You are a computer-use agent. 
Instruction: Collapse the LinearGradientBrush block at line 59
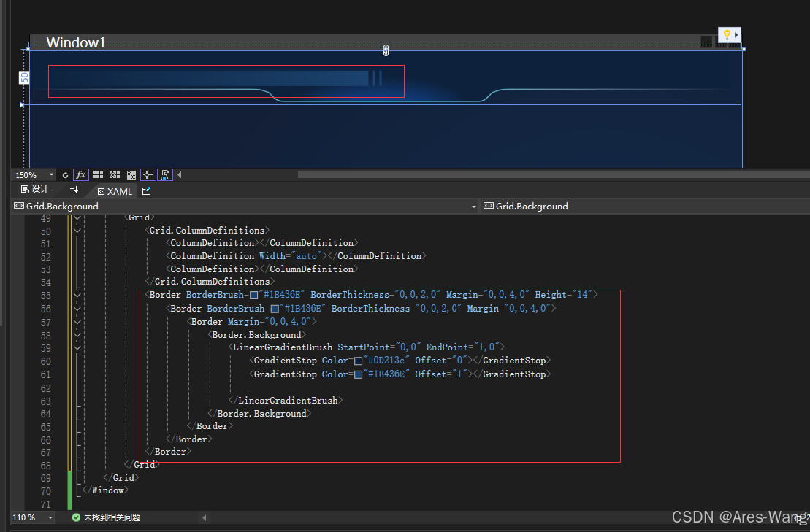point(77,347)
